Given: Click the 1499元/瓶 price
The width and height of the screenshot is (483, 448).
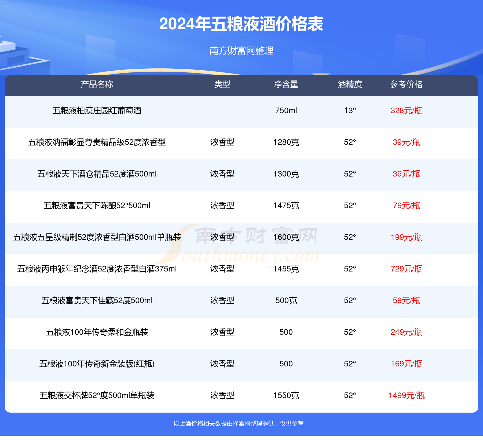Looking at the screenshot, I should (407, 395).
